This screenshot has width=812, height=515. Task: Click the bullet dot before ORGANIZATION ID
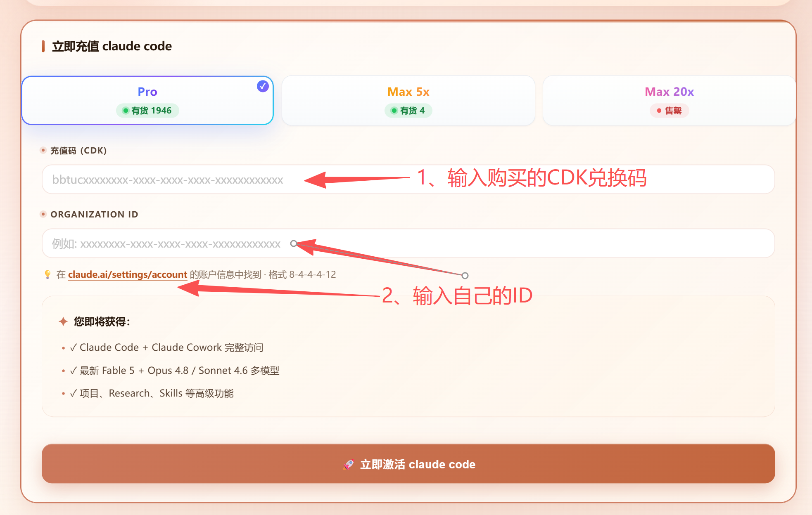tap(43, 214)
